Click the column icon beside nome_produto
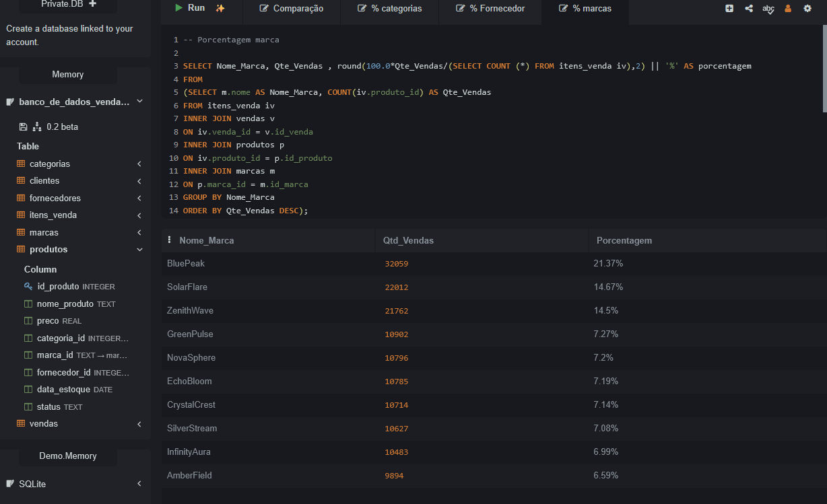Screen dimensions: 827x504 tap(28, 304)
